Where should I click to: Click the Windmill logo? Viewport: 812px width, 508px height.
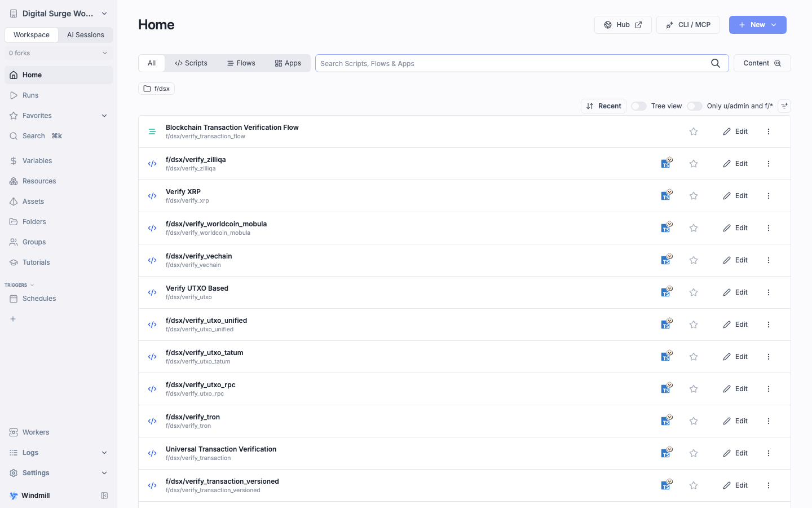click(14, 496)
